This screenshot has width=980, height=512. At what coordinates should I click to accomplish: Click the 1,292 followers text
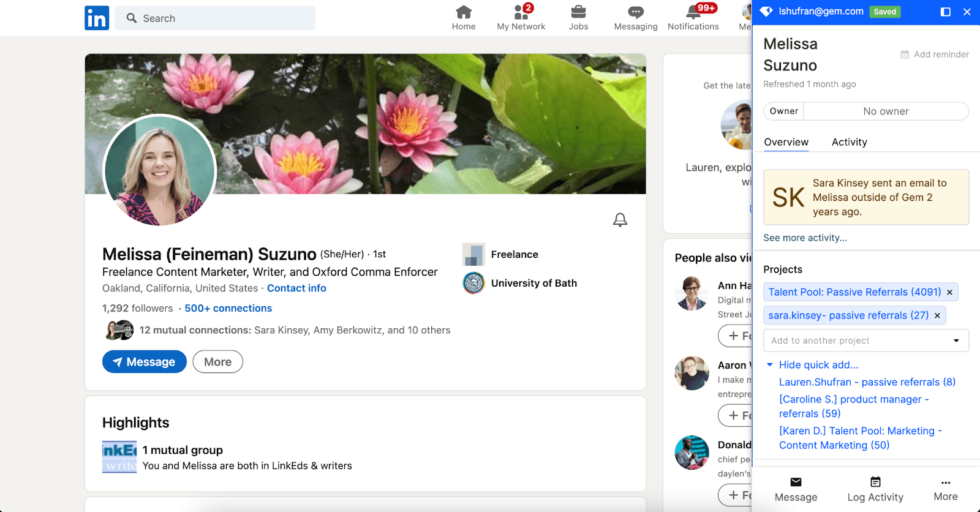(138, 308)
